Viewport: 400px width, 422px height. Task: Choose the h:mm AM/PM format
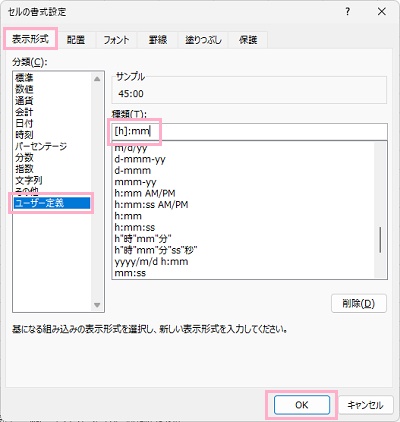click(x=243, y=193)
